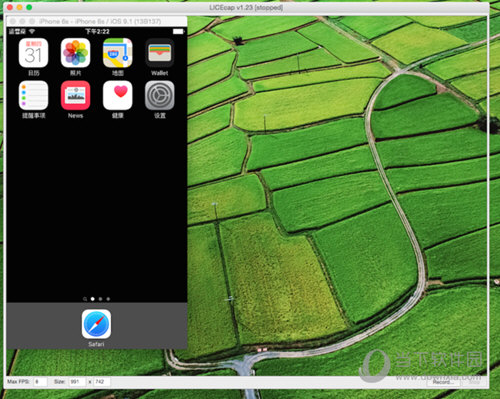Image resolution: width=500 pixels, height=399 pixels.
Task: Open the Settings gear app
Action: pos(160,95)
